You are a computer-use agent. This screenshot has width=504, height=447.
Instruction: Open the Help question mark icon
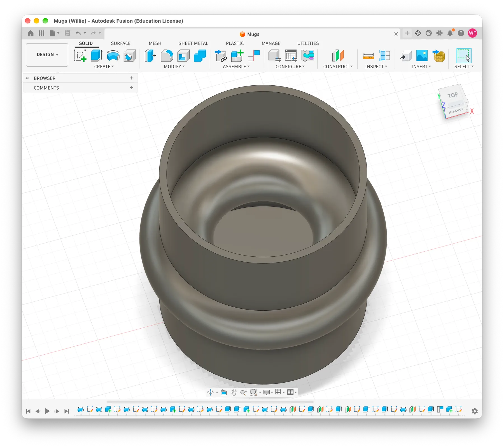461,33
